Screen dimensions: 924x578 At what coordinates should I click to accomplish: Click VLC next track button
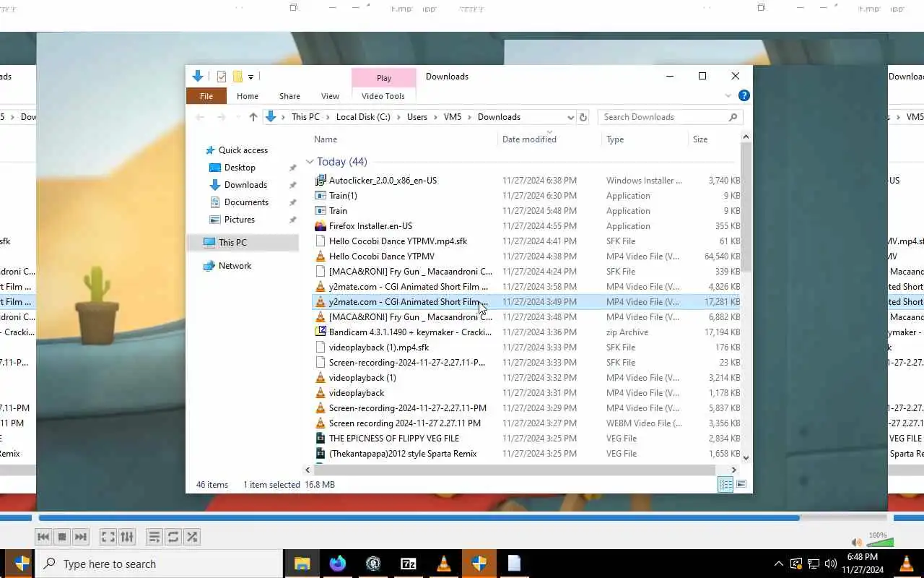pos(81,537)
